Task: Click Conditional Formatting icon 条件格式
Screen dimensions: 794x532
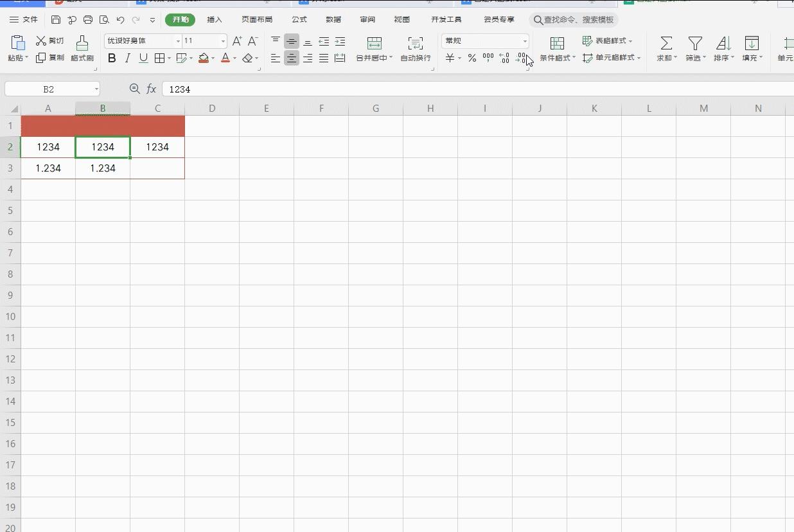Action: click(x=557, y=43)
